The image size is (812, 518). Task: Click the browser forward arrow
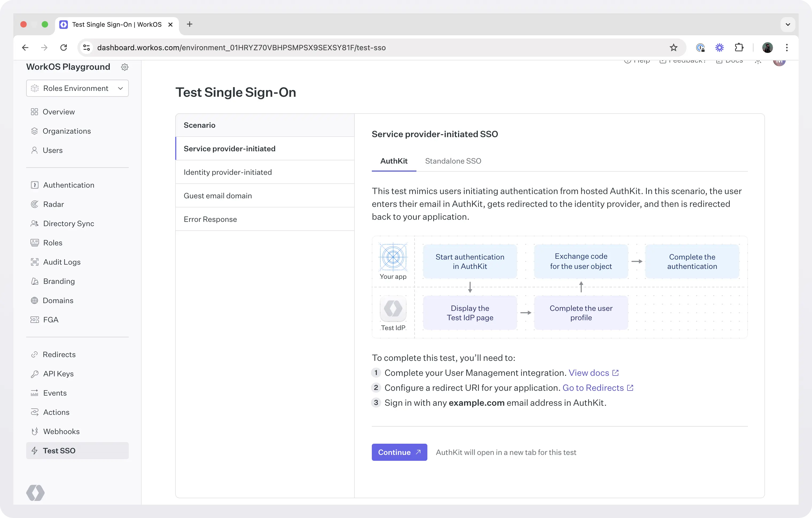pyautogui.click(x=44, y=48)
